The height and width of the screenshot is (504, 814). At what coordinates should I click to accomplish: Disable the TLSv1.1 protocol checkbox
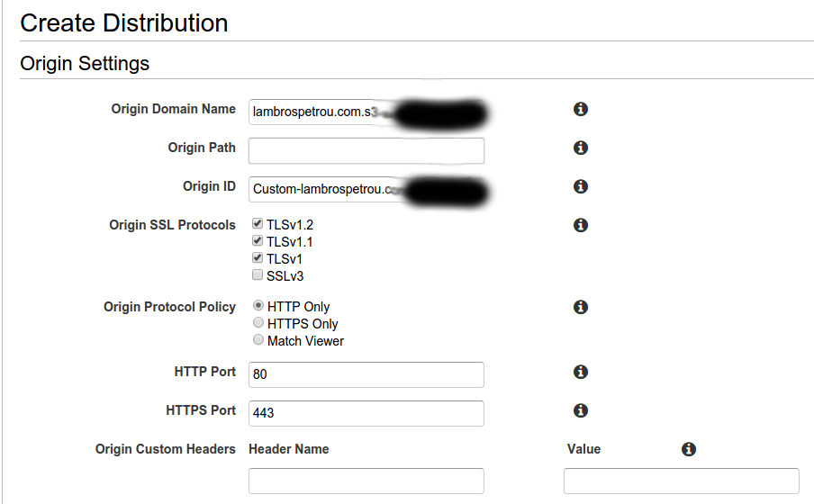258,241
